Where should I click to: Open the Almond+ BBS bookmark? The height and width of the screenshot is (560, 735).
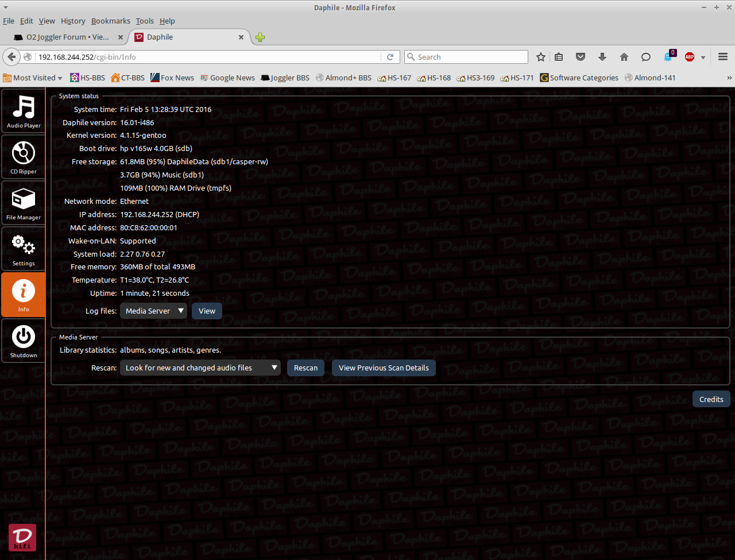point(343,78)
